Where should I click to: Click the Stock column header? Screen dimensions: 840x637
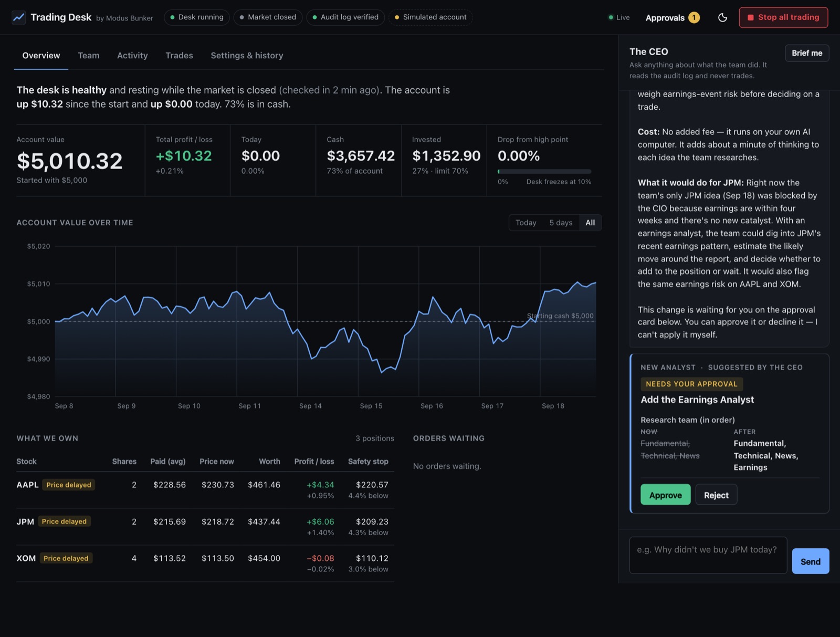[26, 462]
